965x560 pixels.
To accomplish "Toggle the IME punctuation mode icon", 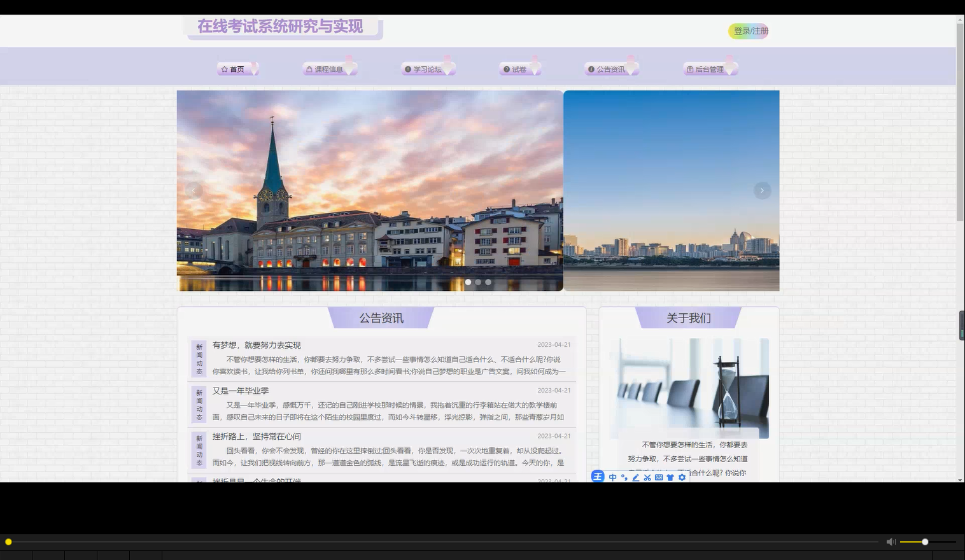I will coord(624,477).
